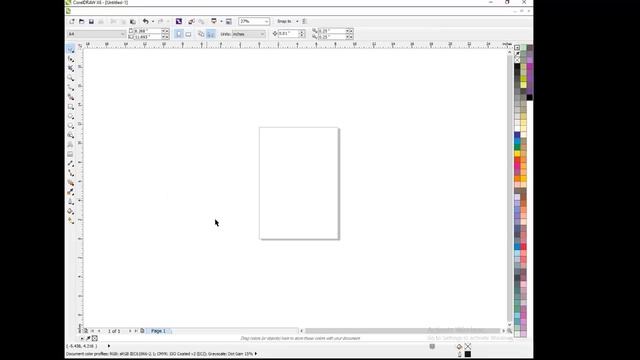Open the Application Launcher icon
The width and height of the screenshot is (640, 360).
point(214,21)
